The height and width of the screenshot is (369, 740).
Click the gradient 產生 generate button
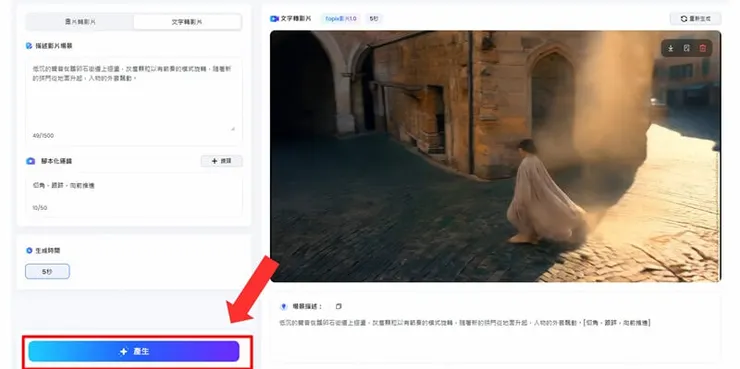click(134, 352)
